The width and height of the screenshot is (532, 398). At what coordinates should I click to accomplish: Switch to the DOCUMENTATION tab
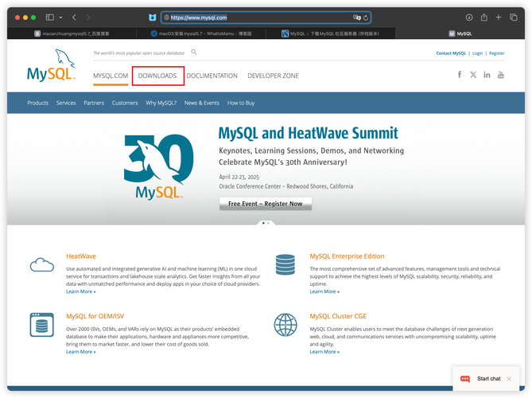212,76
